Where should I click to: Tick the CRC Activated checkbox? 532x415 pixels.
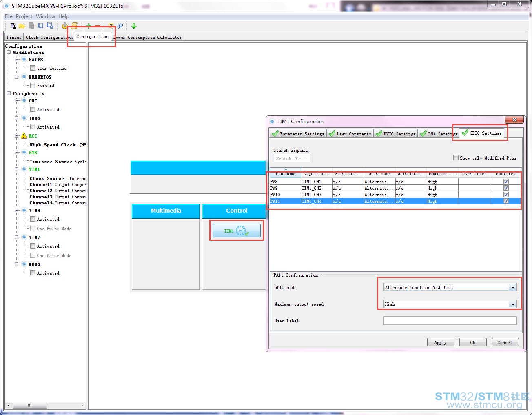[x=33, y=109]
